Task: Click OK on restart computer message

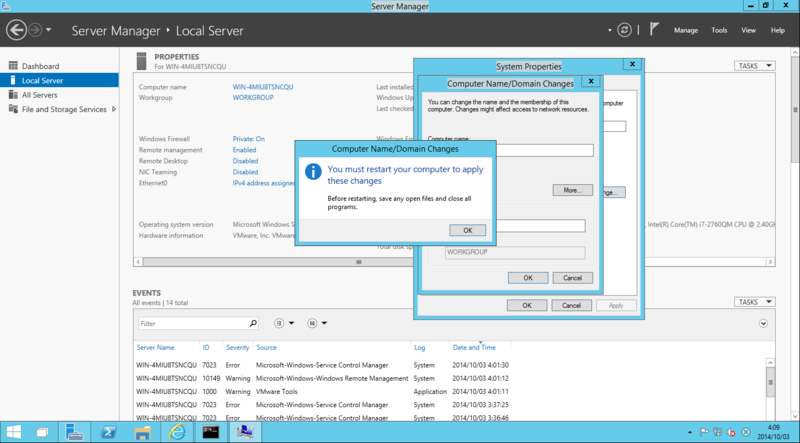Action: pos(467,230)
